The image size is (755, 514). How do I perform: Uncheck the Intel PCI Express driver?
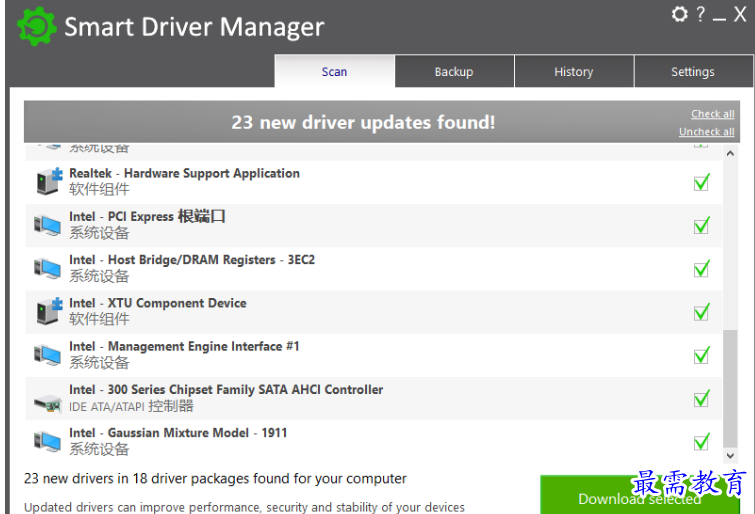(702, 225)
